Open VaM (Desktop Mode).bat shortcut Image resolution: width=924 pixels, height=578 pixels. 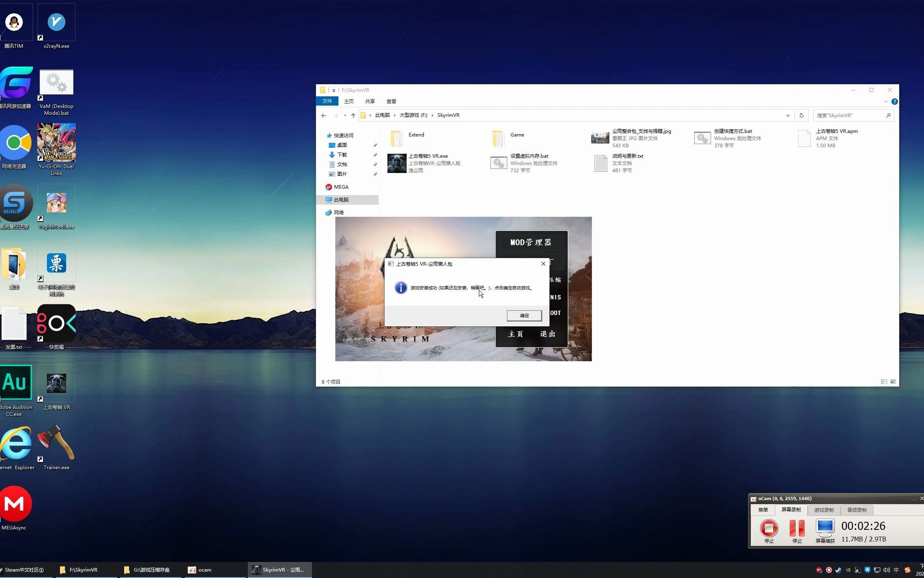click(x=57, y=92)
